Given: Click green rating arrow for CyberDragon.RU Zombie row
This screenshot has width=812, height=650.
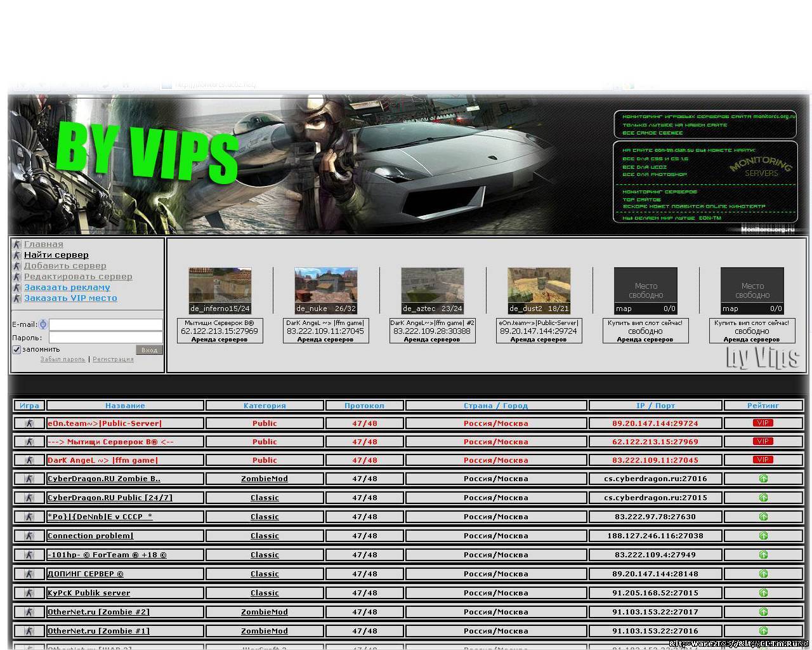Looking at the screenshot, I should click(x=763, y=479).
